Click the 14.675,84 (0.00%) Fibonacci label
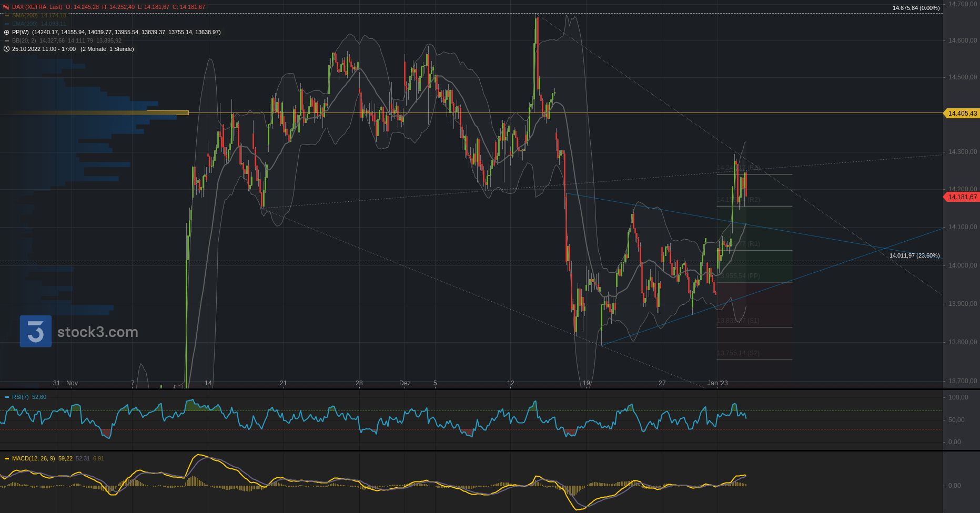Viewport: 980px width, 513px height. 916,8
